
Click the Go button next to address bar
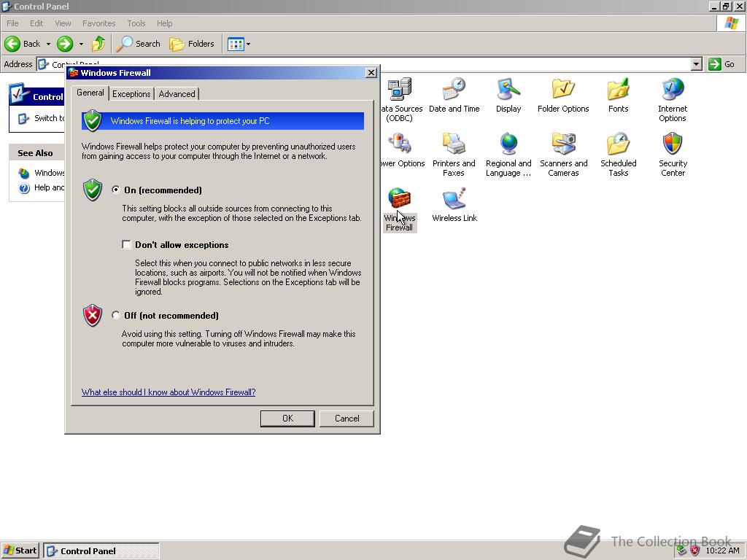coord(721,64)
